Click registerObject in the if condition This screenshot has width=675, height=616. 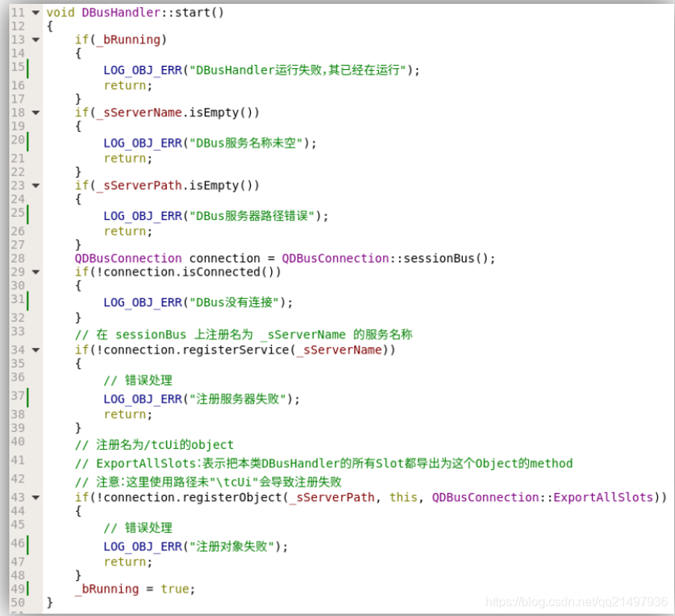pos(231,498)
